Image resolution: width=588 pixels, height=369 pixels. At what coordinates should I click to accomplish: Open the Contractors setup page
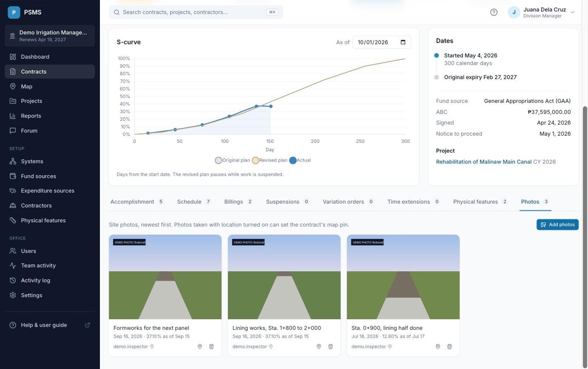(50, 206)
